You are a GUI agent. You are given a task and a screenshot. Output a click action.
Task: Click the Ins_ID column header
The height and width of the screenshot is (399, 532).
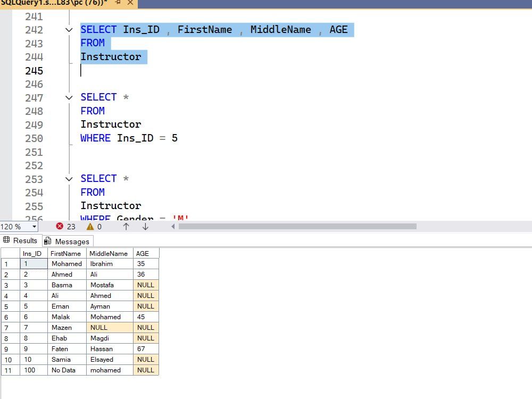click(34, 253)
